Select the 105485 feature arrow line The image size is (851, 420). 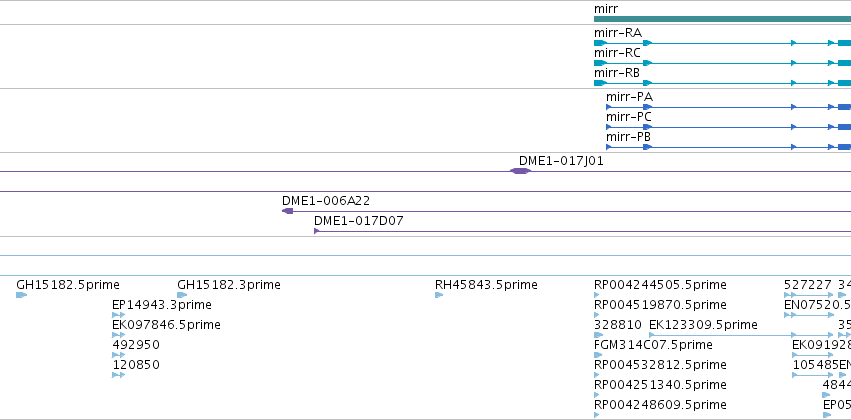[812, 375]
